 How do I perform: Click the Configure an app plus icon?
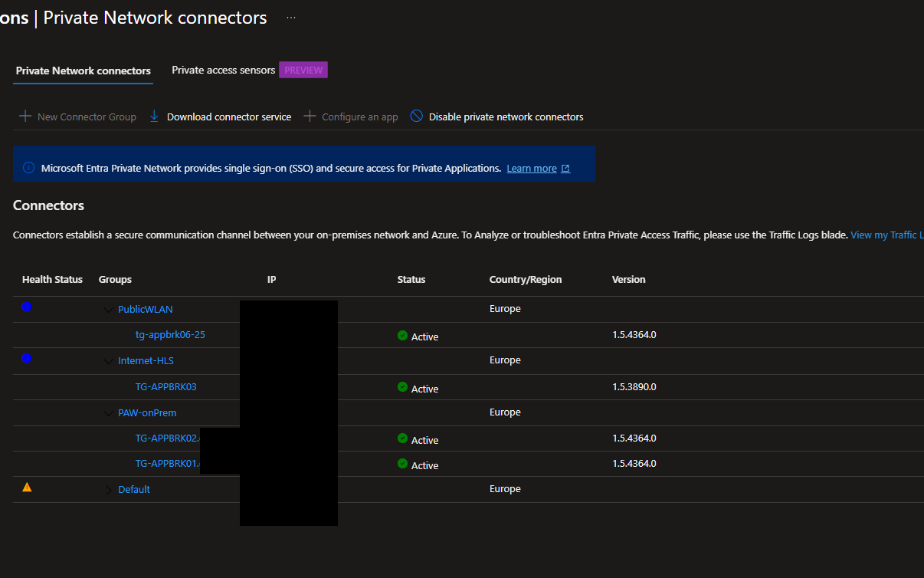tap(310, 116)
